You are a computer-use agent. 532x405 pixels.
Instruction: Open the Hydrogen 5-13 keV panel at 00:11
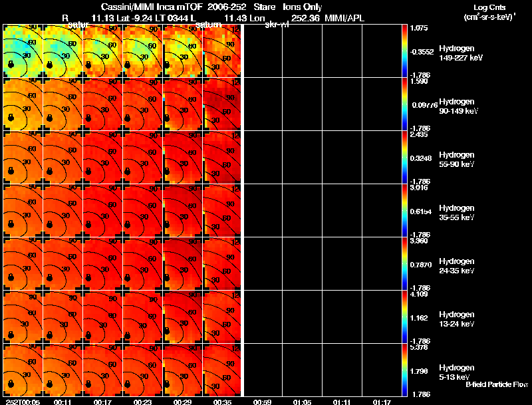click(x=63, y=370)
